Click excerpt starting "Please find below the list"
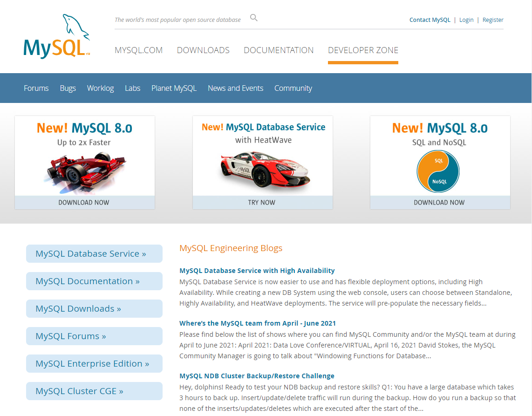The width and height of the screenshot is (532, 416). click(x=348, y=345)
